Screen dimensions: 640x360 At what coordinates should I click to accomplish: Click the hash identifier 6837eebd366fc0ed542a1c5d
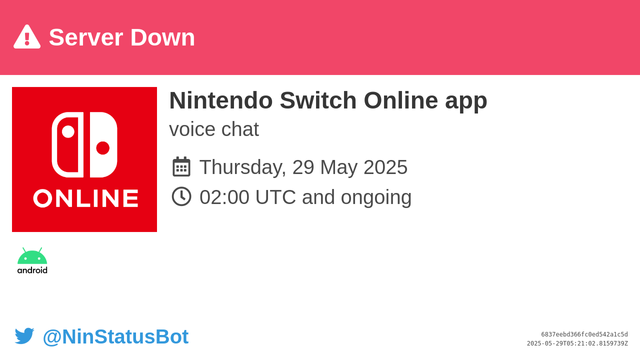584,334
